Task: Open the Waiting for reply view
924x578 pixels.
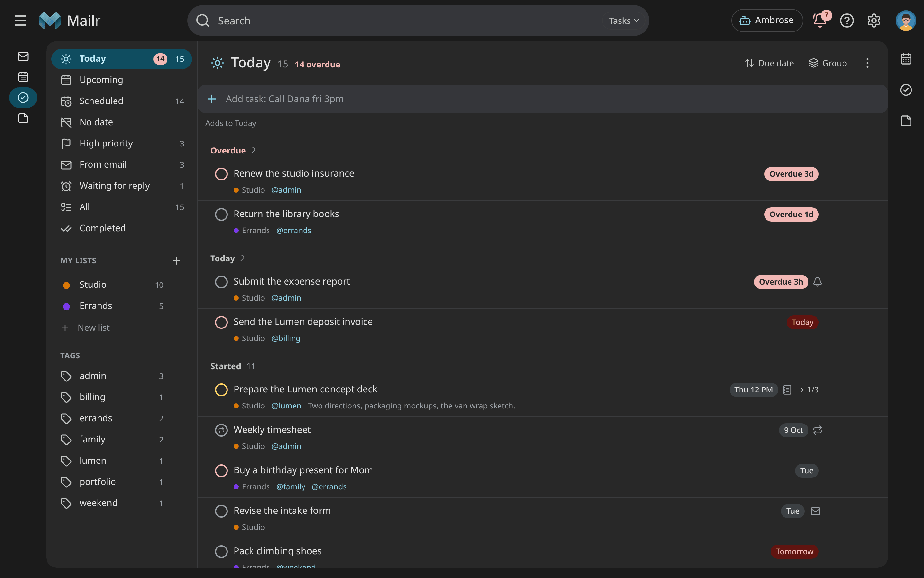Action: click(121, 186)
